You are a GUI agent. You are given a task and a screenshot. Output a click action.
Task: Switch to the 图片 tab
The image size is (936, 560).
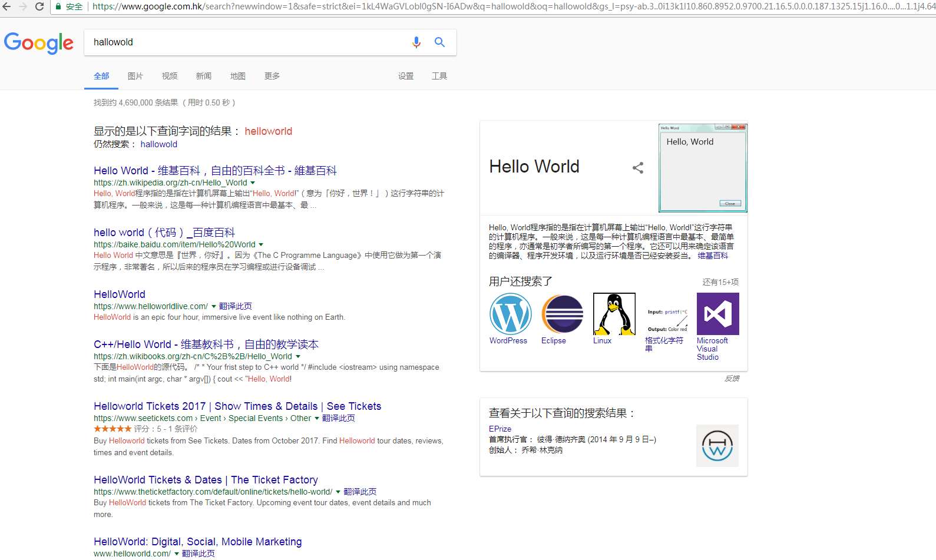tap(135, 76)
